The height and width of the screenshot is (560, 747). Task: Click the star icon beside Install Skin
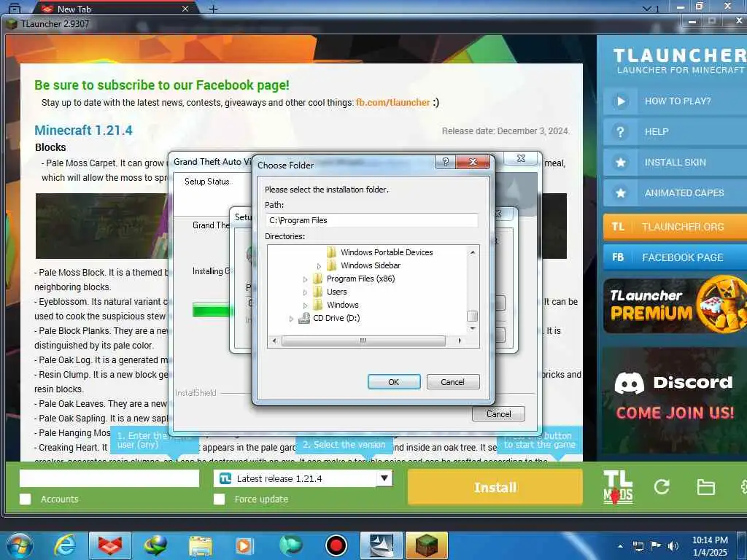tap(620, 163)
